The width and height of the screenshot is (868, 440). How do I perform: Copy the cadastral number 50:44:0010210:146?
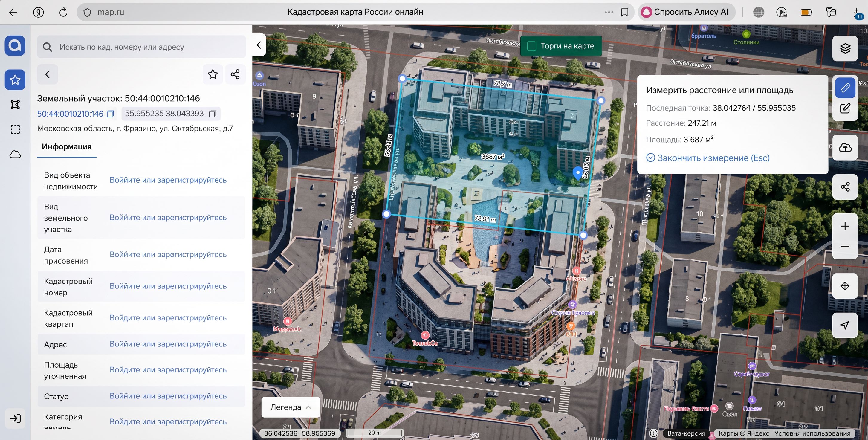tap(110, 114)
